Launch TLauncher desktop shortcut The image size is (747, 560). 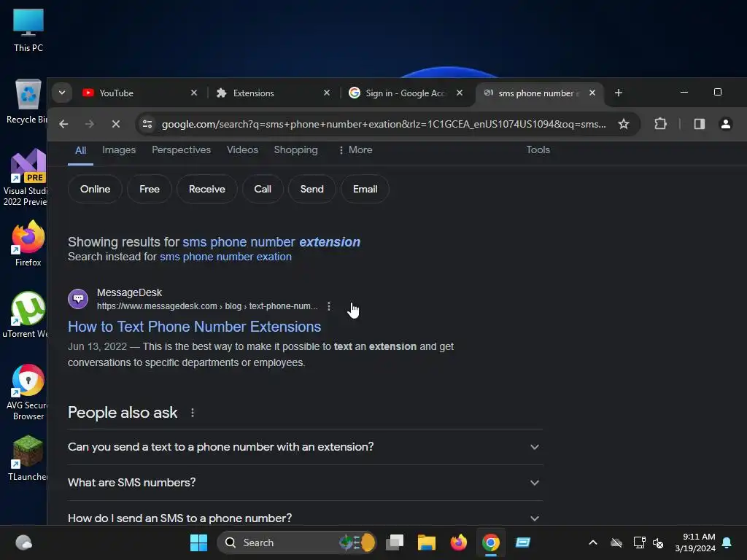point(28,458)
